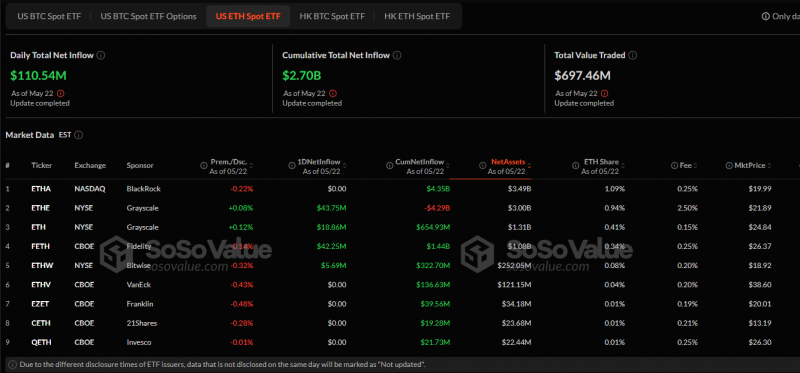Sort table by 1DNetInflow column arrows
The image size is (800, 373).
pos(344,165)
